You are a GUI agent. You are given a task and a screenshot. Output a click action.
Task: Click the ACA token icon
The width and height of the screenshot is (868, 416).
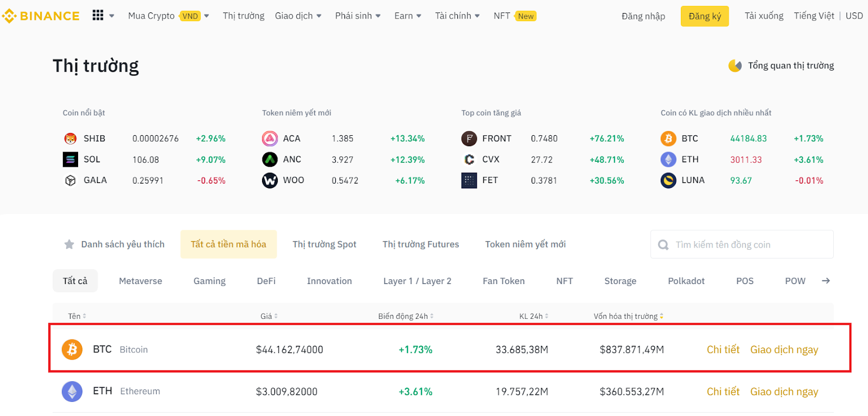point(270,138)
